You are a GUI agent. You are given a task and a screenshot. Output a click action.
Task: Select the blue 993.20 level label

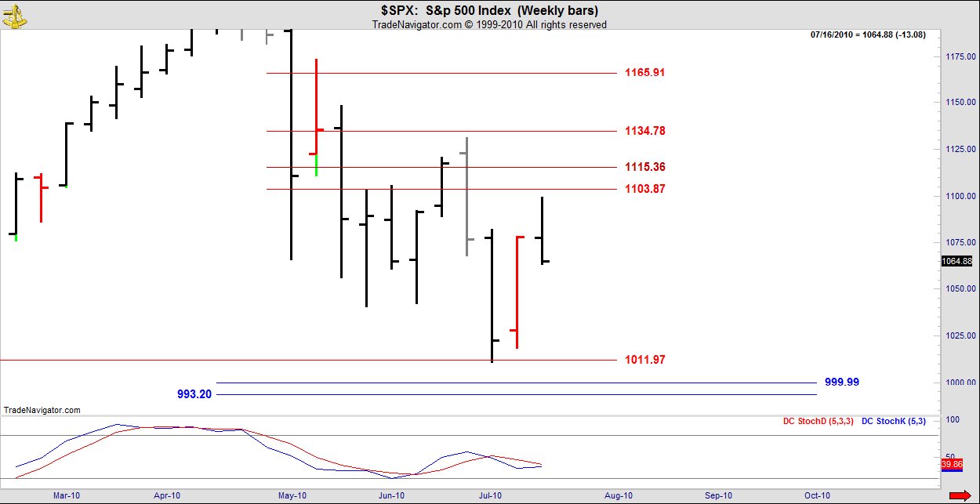194,394
